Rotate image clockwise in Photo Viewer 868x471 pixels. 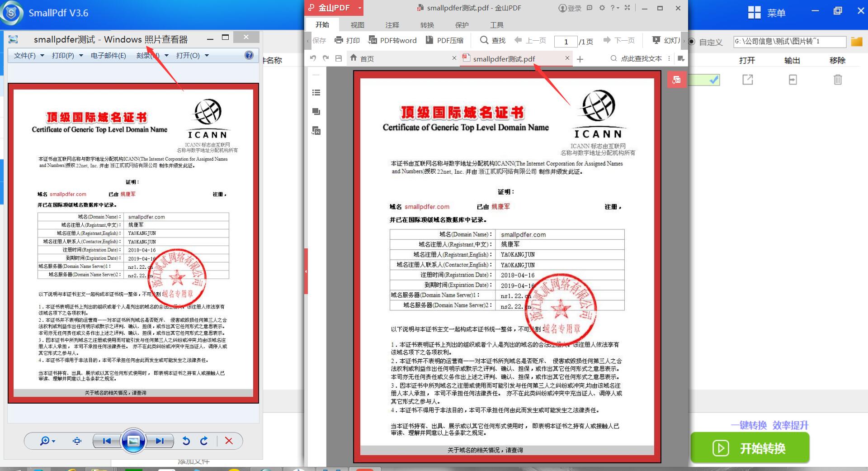[x=204, y=441]
